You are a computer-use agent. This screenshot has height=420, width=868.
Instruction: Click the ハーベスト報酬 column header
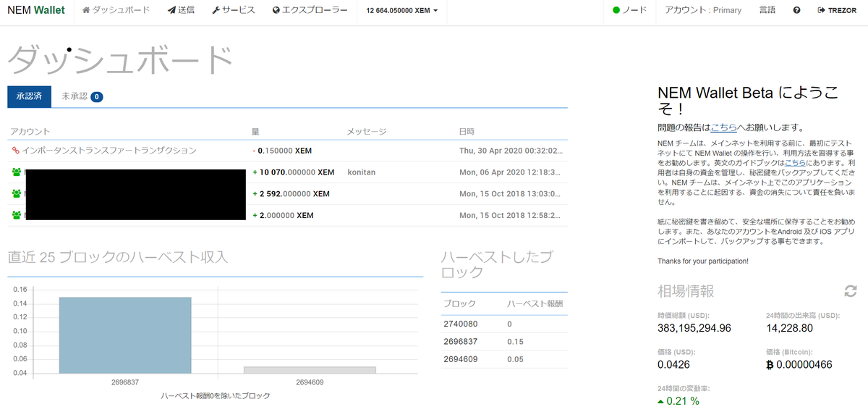[535, 303]
